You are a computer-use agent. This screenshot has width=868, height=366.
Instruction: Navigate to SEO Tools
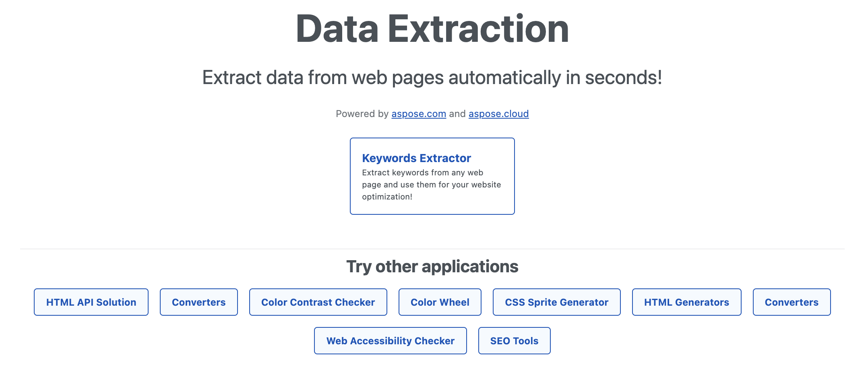pos(514,341)
